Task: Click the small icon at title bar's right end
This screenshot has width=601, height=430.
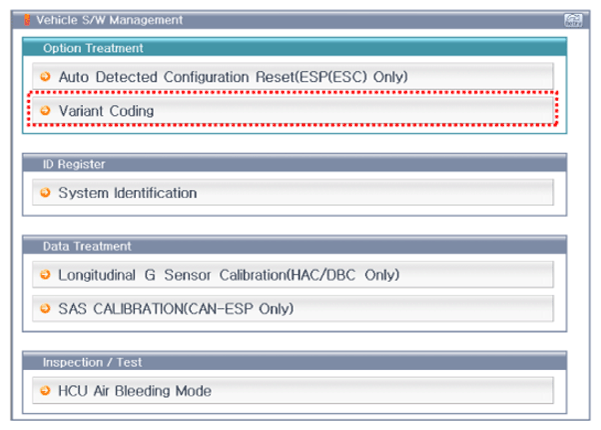Action: point(573,19)
